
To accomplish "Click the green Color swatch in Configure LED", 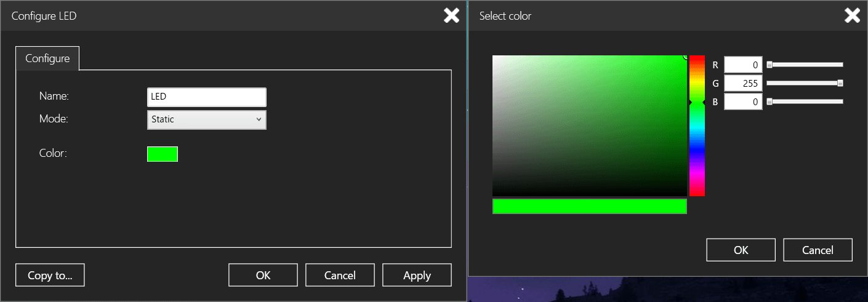I will (163, 154).
